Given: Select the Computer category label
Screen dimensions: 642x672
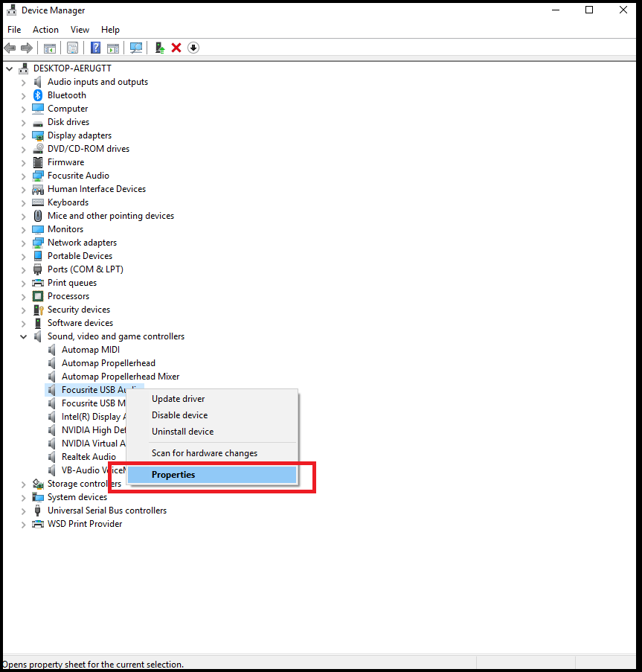Looking at the screenshot, I should coord(68,109).
